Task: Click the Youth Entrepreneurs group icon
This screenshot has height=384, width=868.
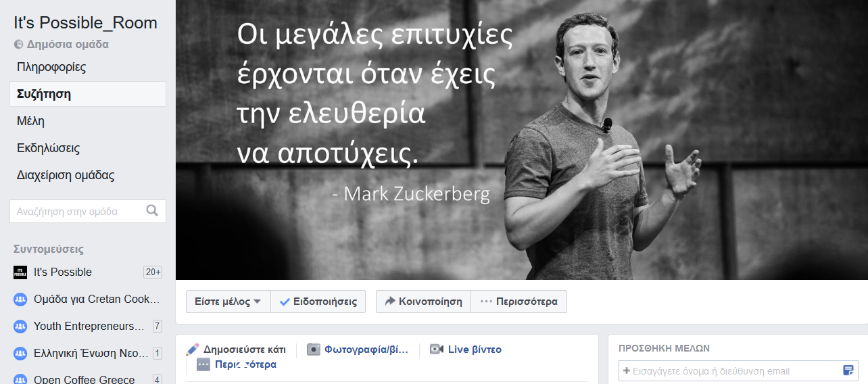Action: pyautogui.click(x=20, y=327)
